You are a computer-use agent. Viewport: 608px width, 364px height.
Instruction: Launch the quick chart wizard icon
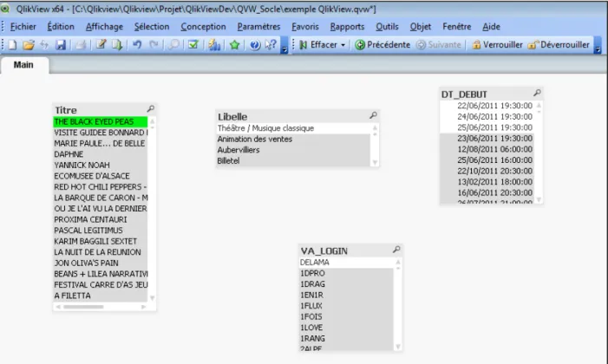tap(214, 45)
